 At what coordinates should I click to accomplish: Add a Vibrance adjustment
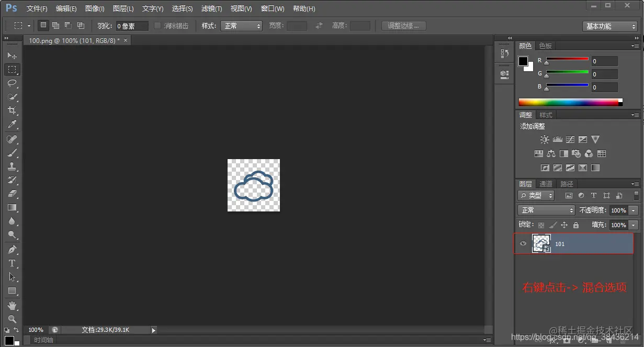(x=595, y=140)
